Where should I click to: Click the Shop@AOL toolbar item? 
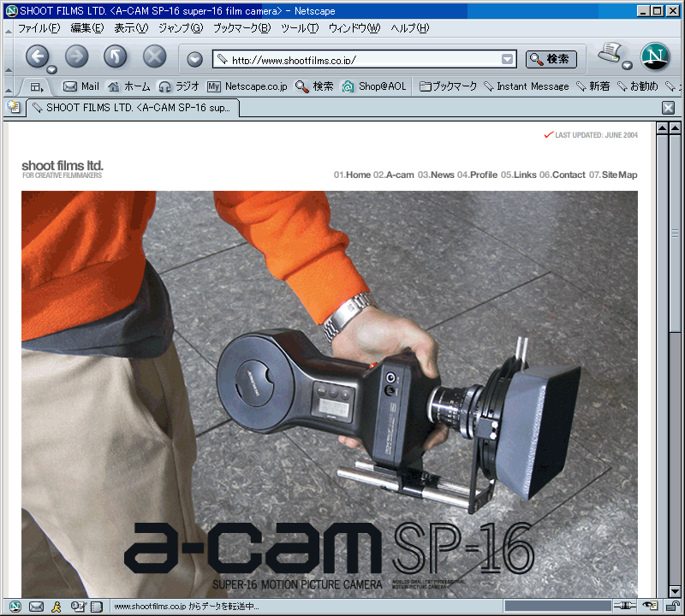[374, 86]
